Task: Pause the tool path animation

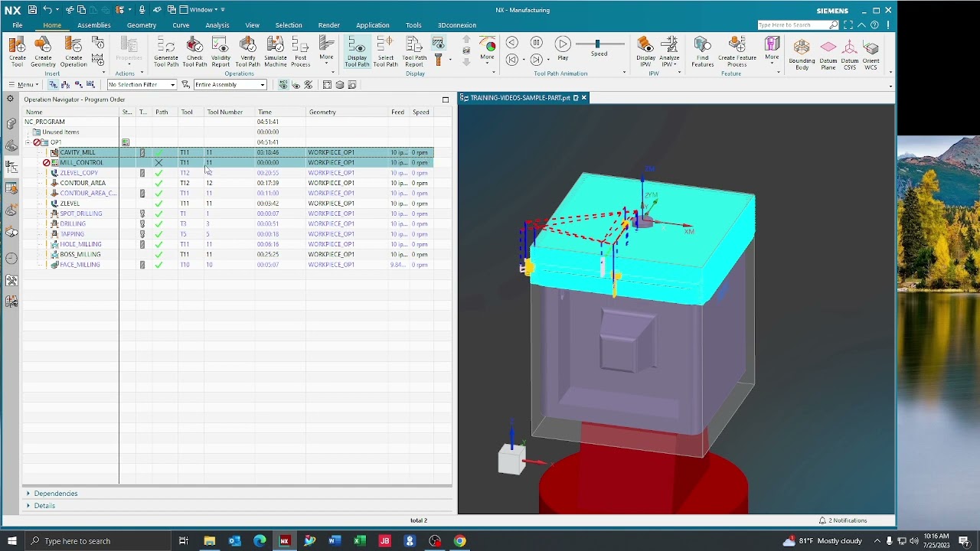Action: click(x=537, y=43)
